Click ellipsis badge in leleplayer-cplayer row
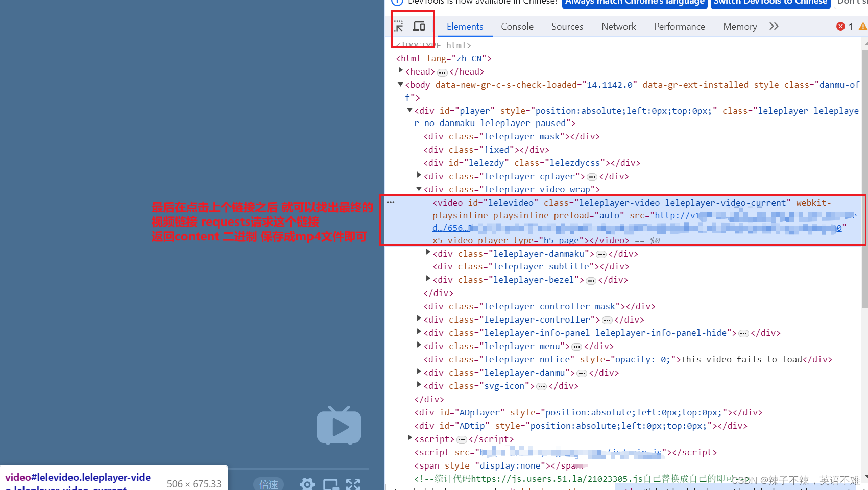 (x=592, y=177)
